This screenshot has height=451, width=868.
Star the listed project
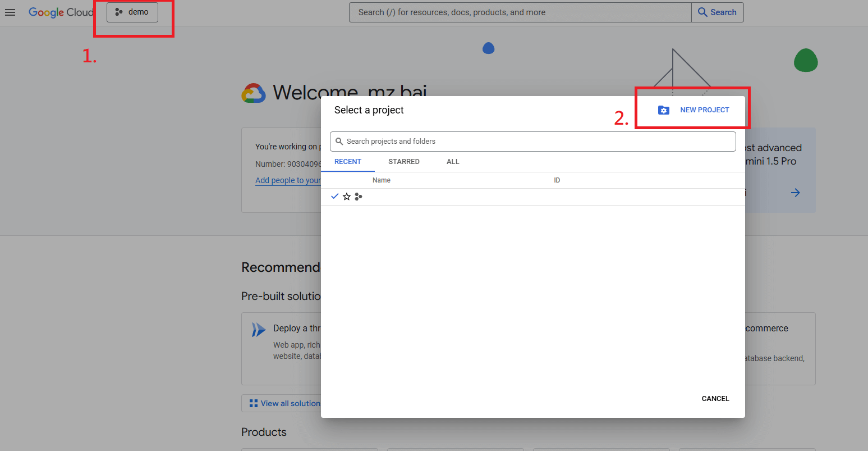coord(347,197)
